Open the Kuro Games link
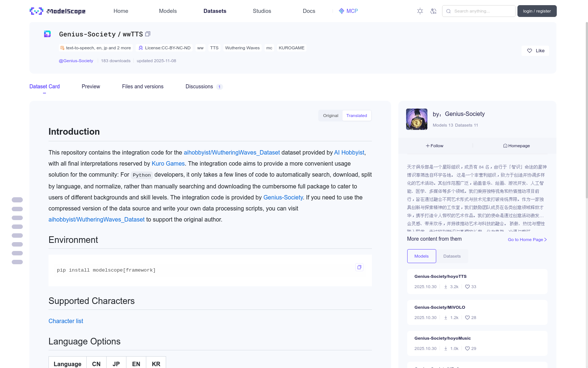 point(168,163)
